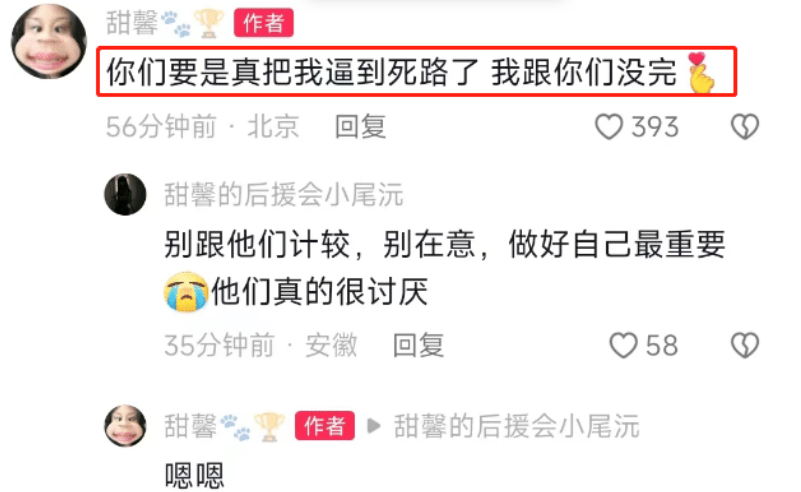Click the 作者 badge on the last reply

(324, 426)
